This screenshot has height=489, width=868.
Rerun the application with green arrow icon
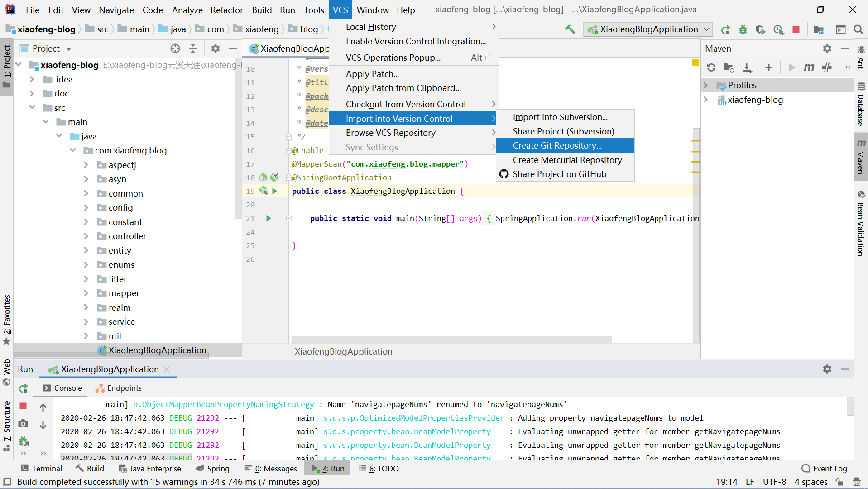(x=725, y=29)
